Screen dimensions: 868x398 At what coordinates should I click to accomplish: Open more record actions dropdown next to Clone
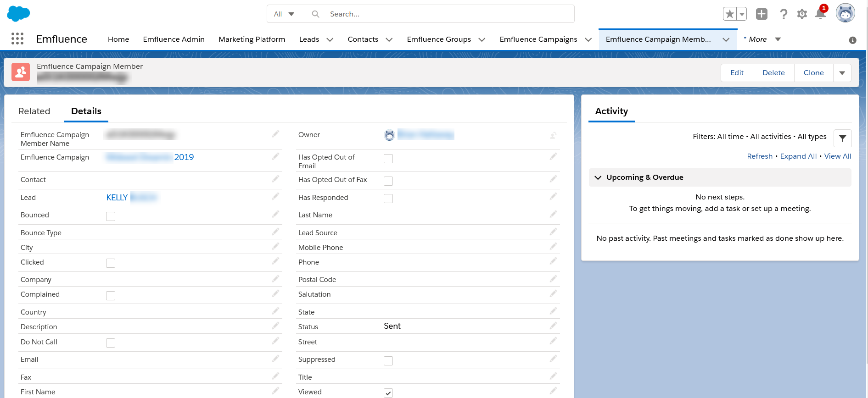[842, 72]
